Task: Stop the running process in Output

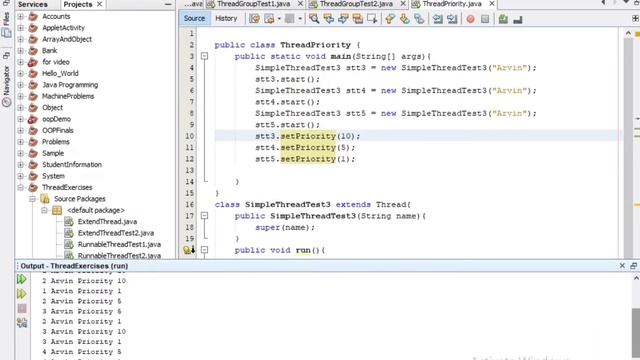Action: [22, 309]
